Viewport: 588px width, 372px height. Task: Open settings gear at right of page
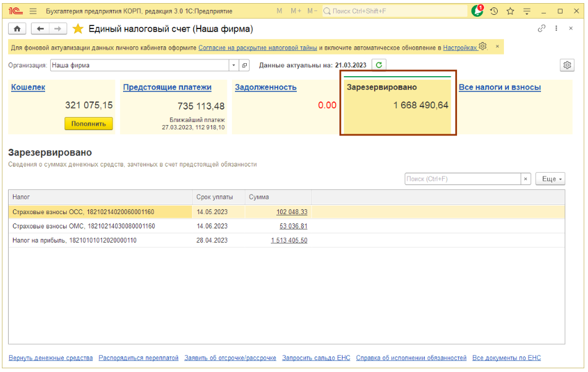566,65
